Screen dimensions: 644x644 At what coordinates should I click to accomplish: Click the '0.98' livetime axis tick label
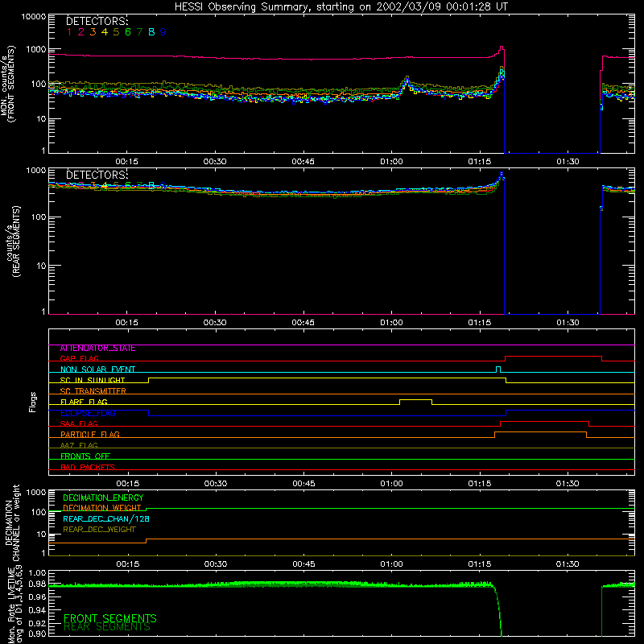(37, 584)
